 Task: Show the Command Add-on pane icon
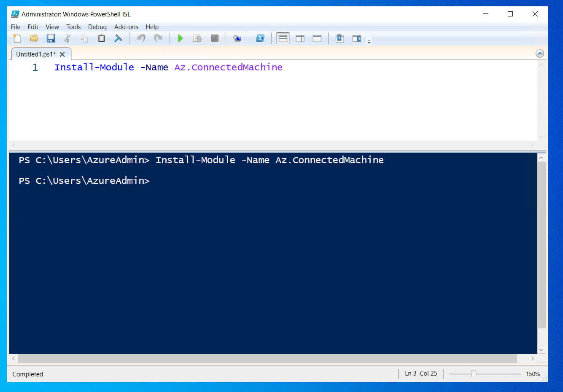357,38
